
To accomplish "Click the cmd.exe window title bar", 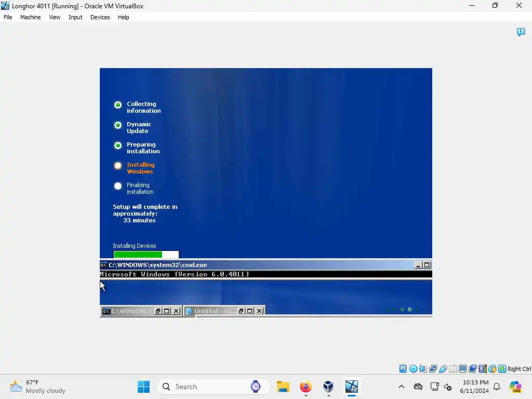I will tap(265, 265).
